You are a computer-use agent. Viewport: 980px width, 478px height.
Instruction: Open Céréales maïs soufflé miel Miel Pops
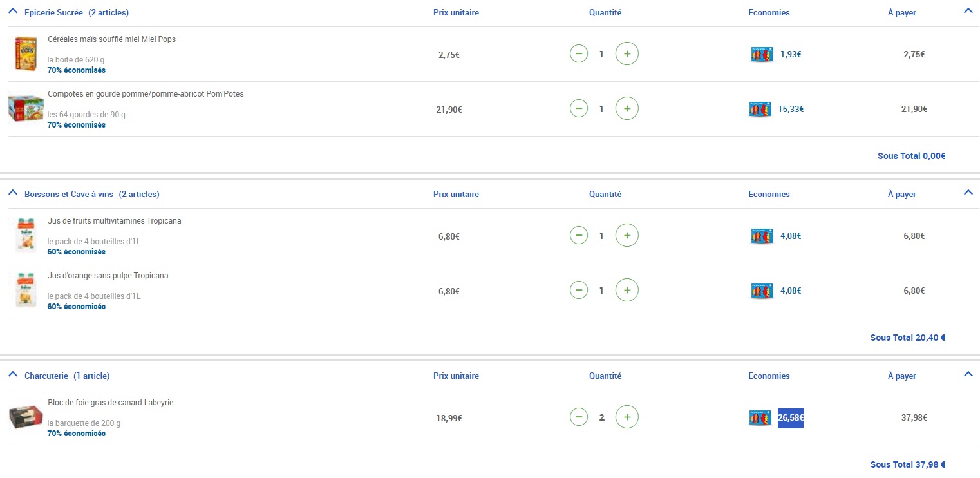click(x=112, y=39)
